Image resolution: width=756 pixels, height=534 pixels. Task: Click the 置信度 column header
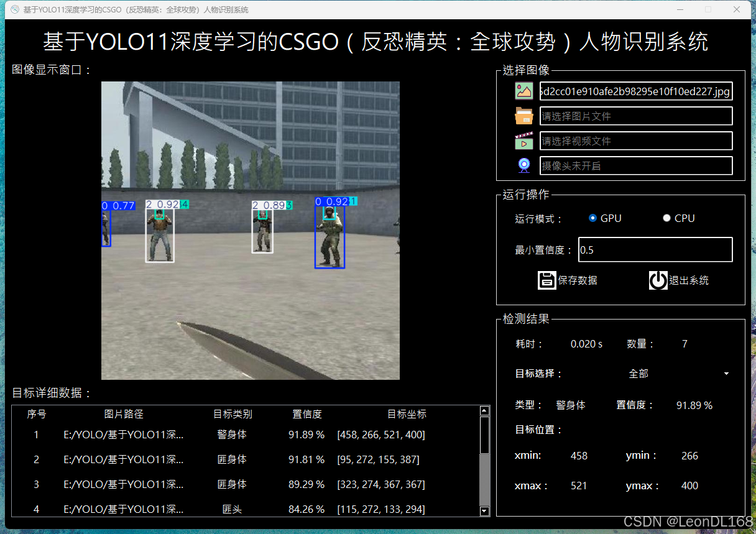click(307, 414)
